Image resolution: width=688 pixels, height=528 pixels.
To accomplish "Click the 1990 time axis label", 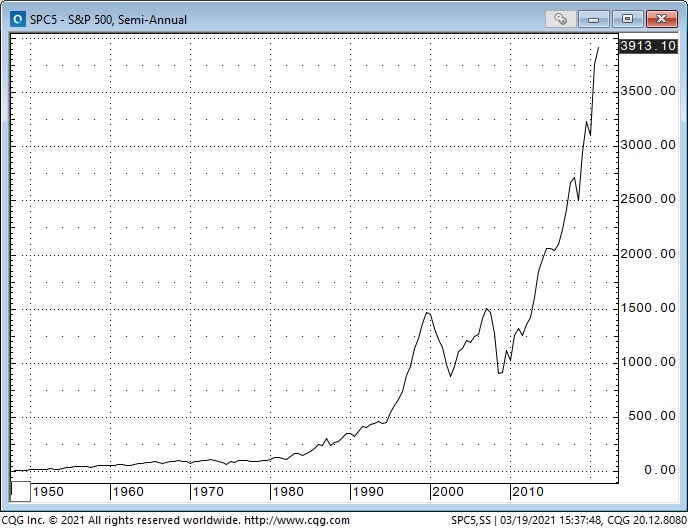I will (x=368, y=492).
